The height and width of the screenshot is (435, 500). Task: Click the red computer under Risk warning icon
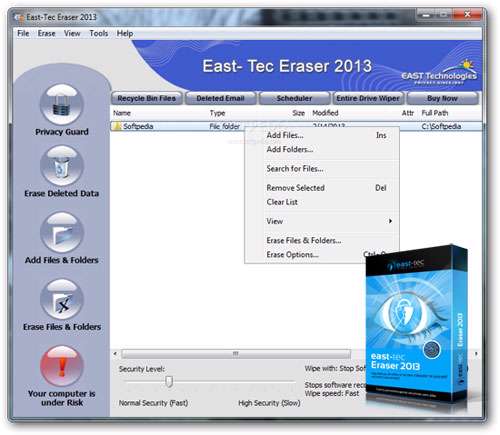(x=62, y=366)
